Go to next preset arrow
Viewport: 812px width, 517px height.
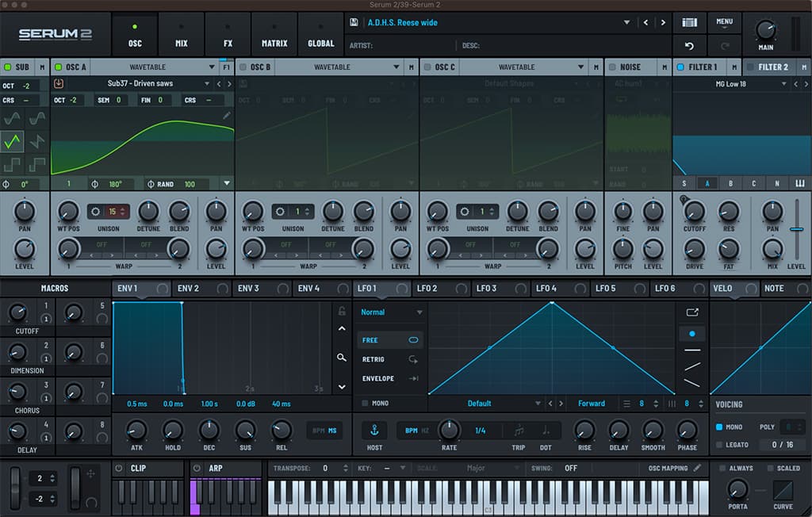(x=663, y=22)
